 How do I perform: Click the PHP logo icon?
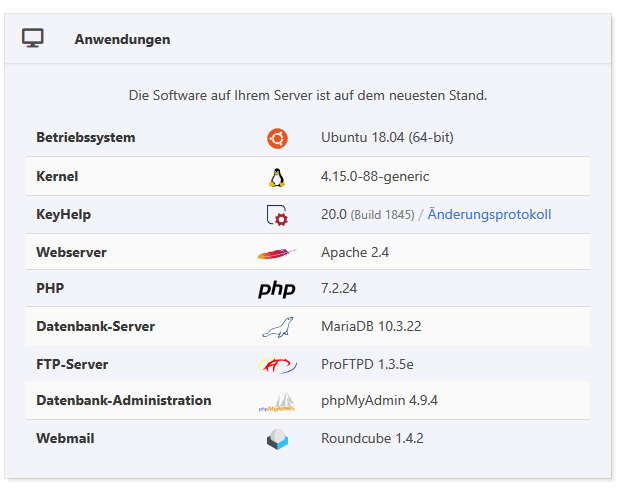(277, 290)
